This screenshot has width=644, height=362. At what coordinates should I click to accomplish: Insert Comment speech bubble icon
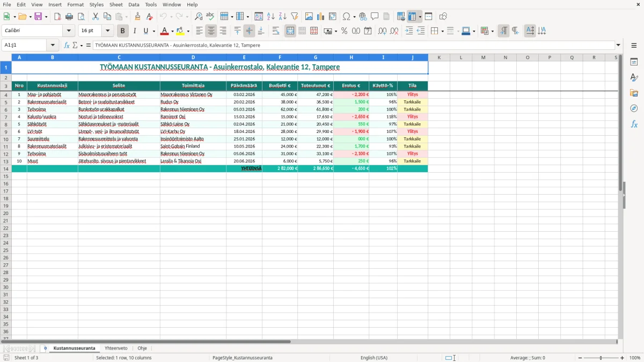(x=375, y=17)
